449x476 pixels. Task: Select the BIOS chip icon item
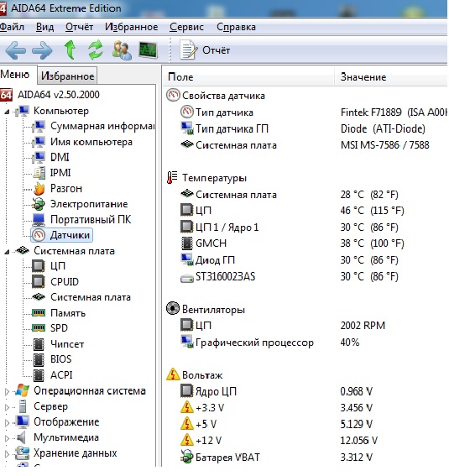tap(39, 359)
